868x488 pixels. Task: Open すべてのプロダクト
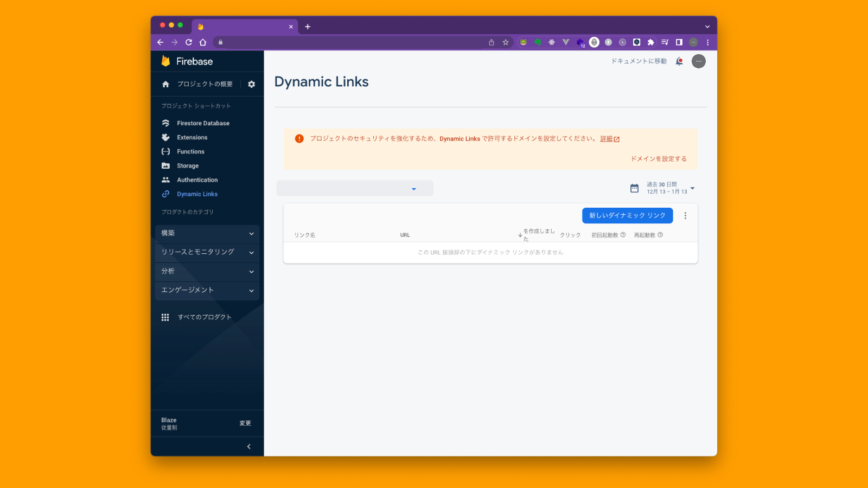[205, 317]
